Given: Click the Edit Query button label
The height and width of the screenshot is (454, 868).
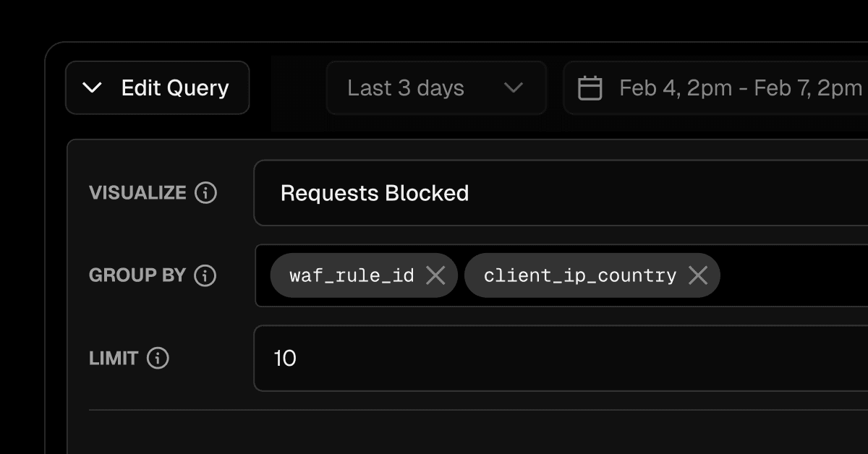Looking at the screenshot, I should click(x=175, y=88).
